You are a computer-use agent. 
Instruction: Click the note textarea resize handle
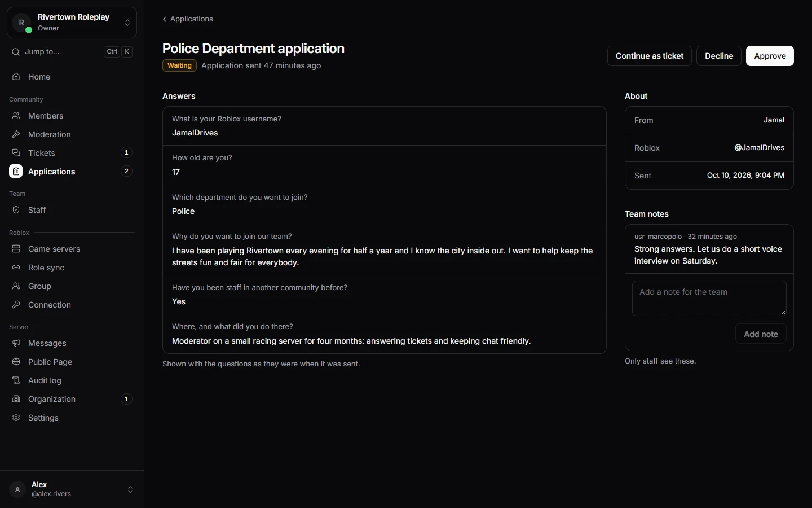click(x=783, y=312)
